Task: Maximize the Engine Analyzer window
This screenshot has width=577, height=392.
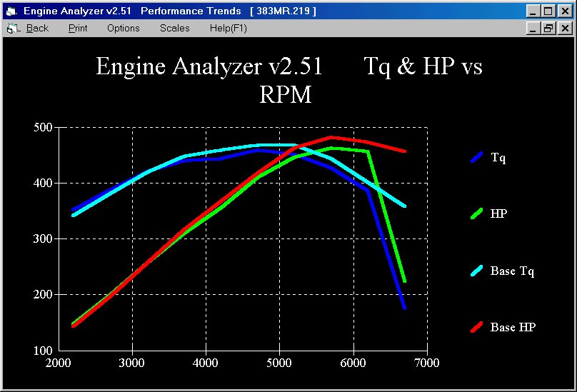Action: [548, 11]
